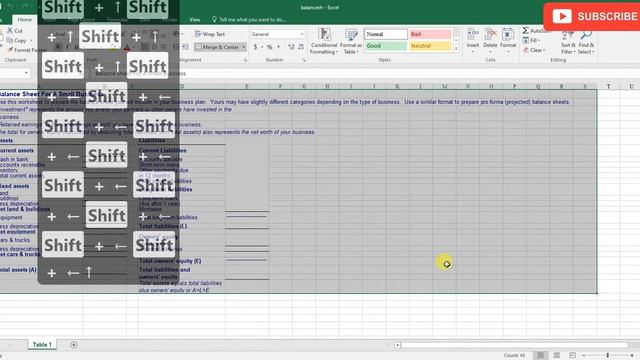Expand the Merge & Center dropdown arrow
640x360 pixels.
coord(244,47)
